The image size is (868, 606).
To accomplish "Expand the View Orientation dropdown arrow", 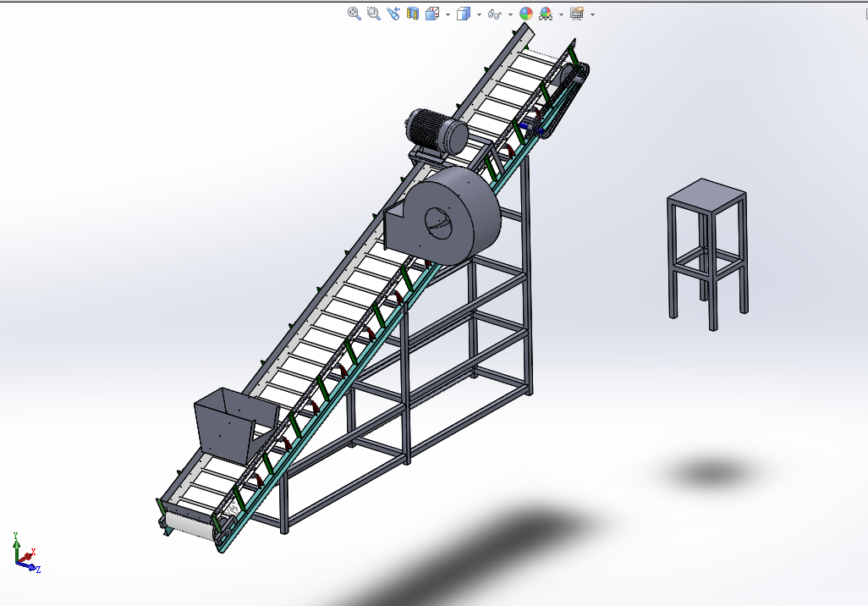I will point(448,14).
